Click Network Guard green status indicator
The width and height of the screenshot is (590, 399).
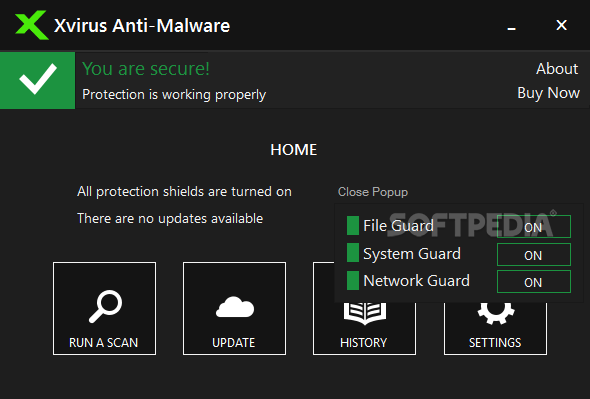point(353,280)
